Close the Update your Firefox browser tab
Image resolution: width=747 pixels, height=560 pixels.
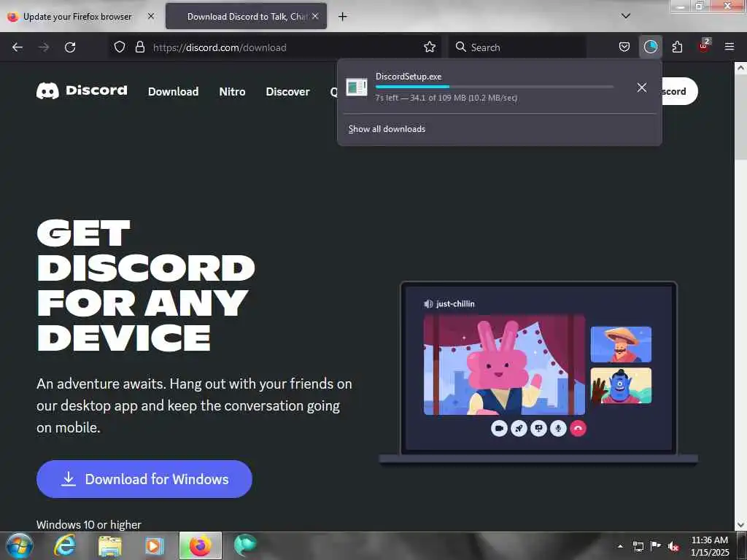[x=150, y=16]
